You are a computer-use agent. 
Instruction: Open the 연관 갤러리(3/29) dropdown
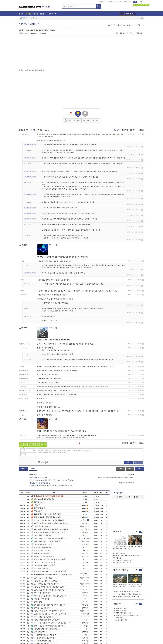pos(119,25)
